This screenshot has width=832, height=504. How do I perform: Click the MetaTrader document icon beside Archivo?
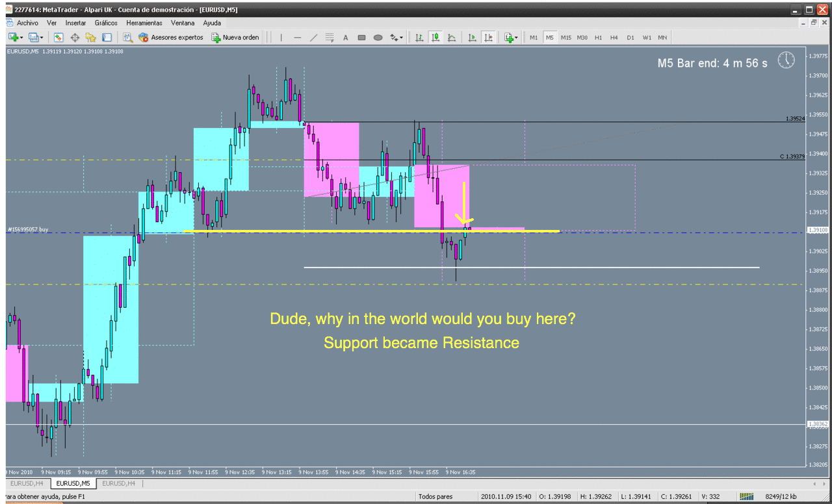[x=10, y=23]
